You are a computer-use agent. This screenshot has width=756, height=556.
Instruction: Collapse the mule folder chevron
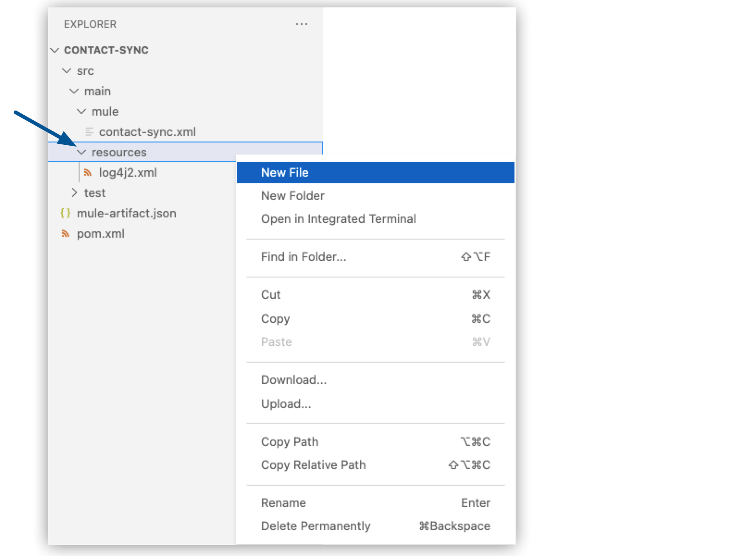tap(82, 111)
